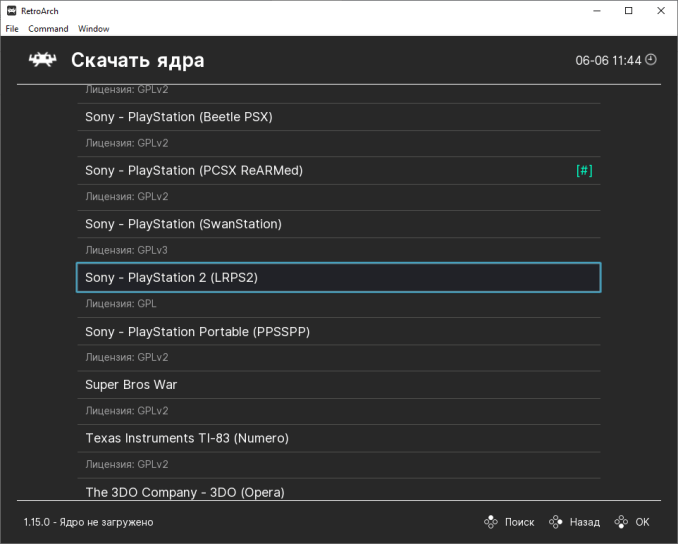Click the Лицензия: GPLv3 line under SwanStation

pos(126,250)
